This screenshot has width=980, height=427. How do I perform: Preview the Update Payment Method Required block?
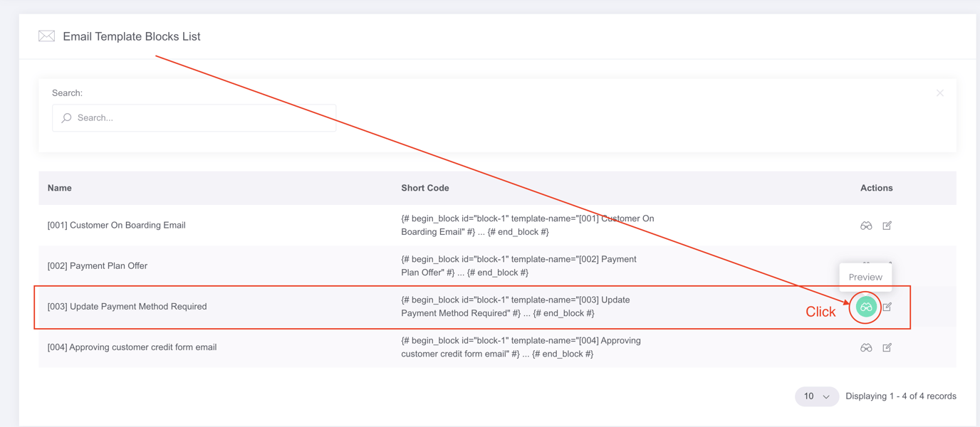(866, 307)
